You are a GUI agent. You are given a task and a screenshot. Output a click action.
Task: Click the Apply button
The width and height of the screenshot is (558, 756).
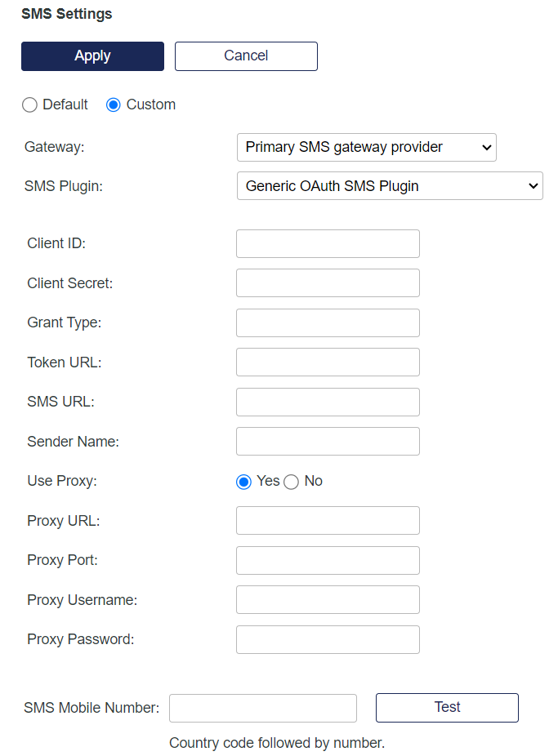point(92,56)
